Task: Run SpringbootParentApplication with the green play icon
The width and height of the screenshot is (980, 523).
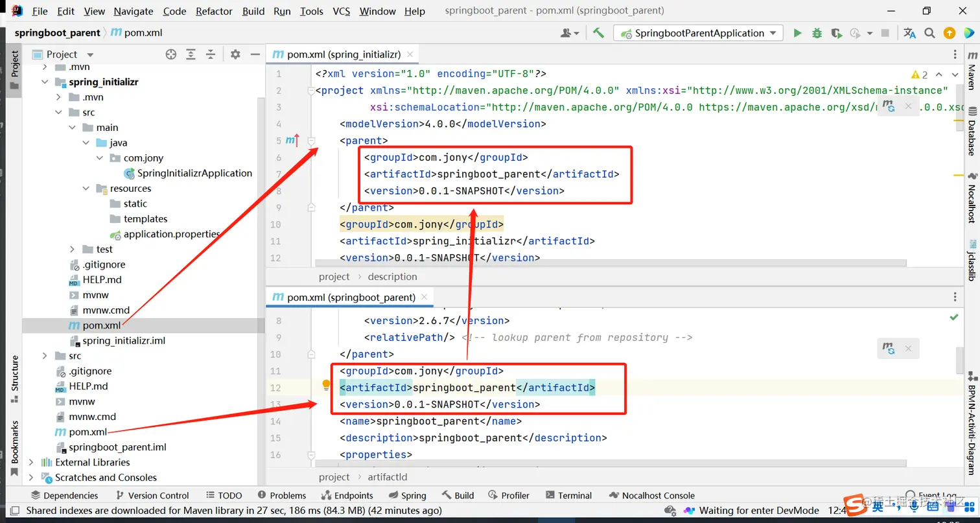Action: click(798, 33)
